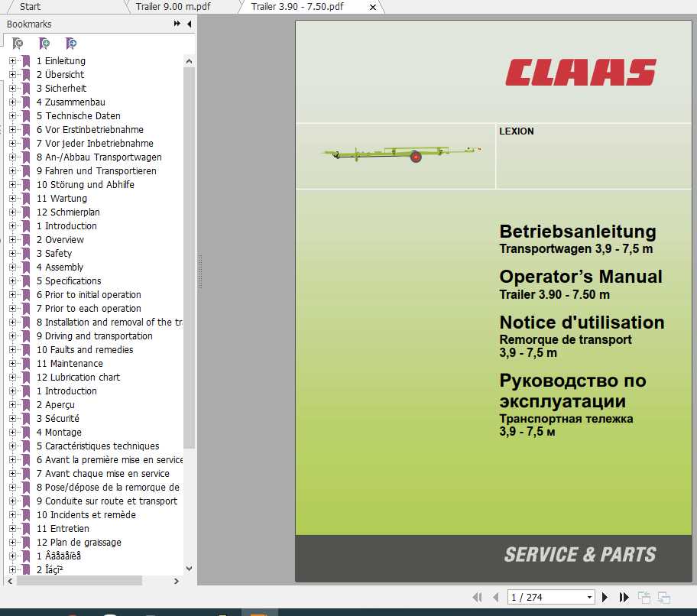
Task: Create a new bookmark
Action: [x=44, y=44]
